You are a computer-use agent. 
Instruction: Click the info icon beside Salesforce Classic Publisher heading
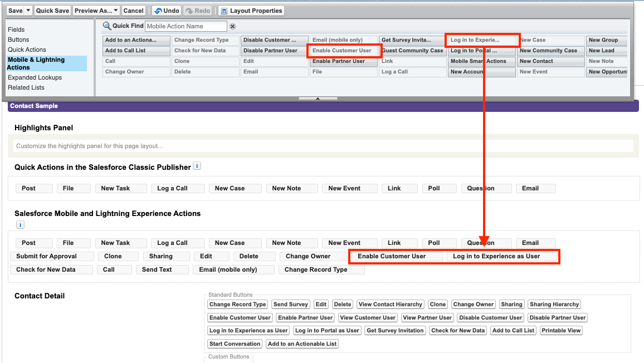pyautogui.click(x=197, y=166)
